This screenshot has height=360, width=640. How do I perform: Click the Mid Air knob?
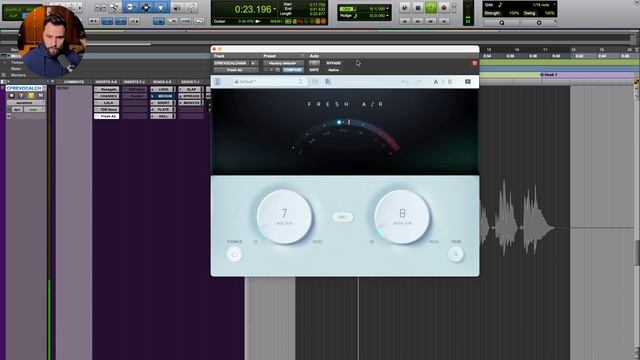click(284, 217)
